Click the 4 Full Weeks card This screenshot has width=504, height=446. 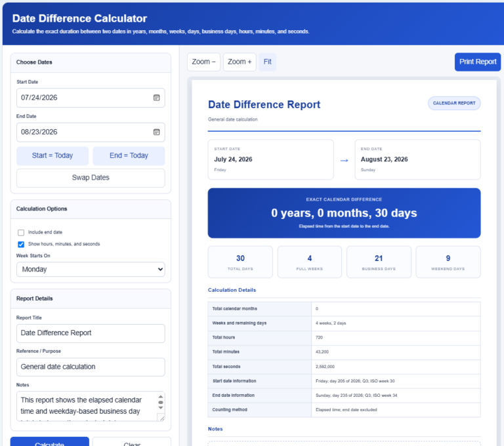tap(310, 262)
